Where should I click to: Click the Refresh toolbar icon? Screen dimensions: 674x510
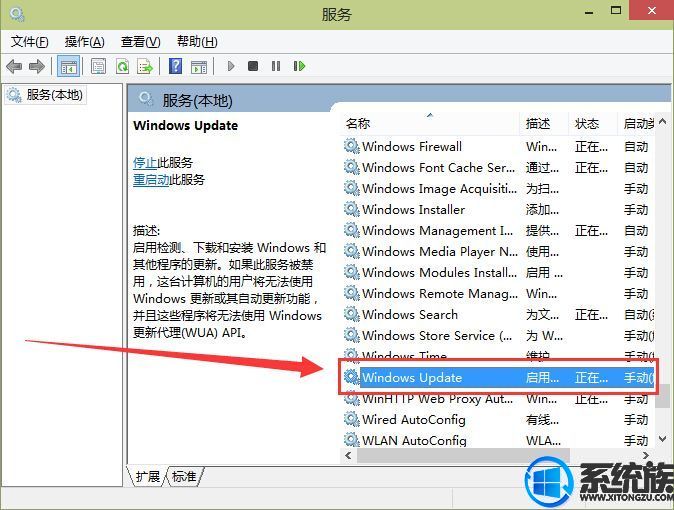point(122,66)
